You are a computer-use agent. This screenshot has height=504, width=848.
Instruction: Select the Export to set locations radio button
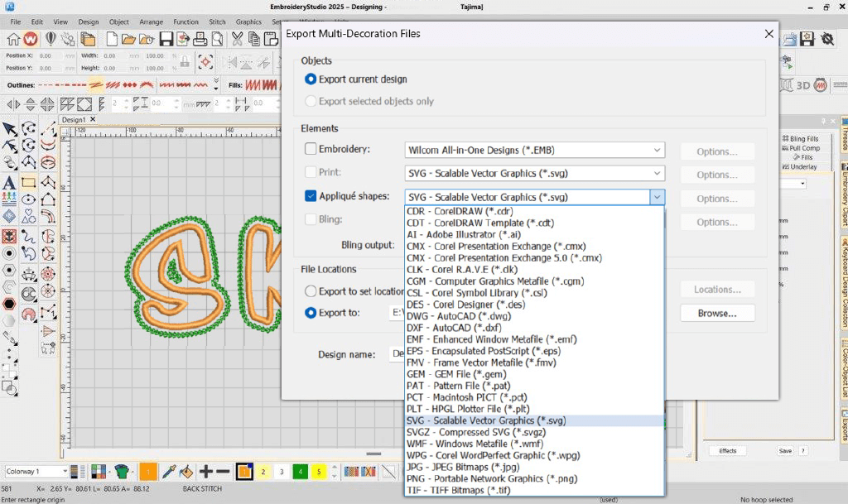(311, 291)
